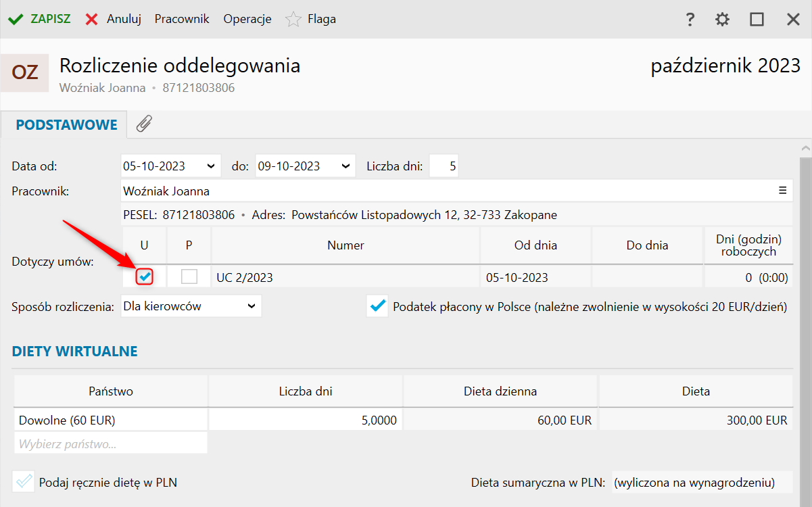The width and height of the screenshot is (812, 507).
Task: Toggle the P checkbox for UC 2/2023
Action: tap(189, 276)
